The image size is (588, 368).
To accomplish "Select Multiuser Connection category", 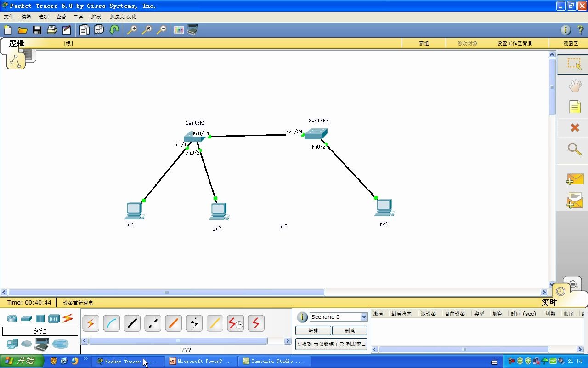I will coord(60,344).
